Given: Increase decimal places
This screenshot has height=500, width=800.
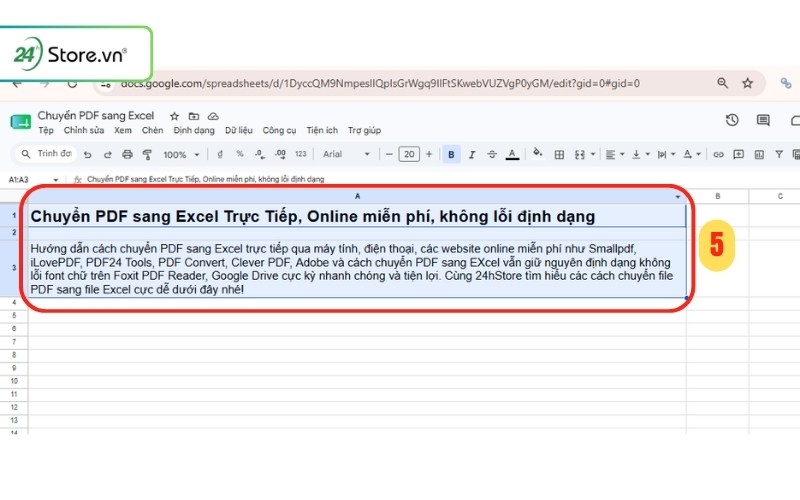Looking at the screenshot, I should (x=280, y=154).
